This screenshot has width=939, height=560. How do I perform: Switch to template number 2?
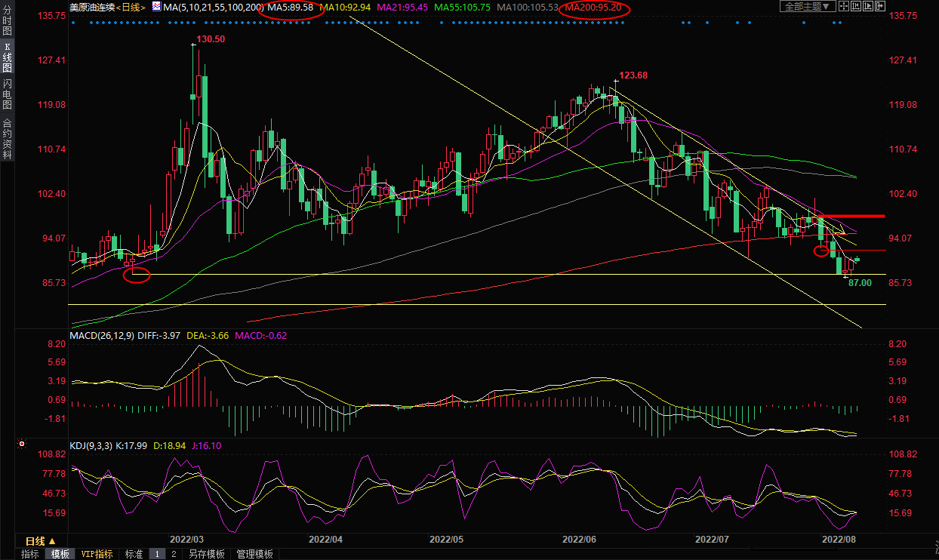pyautogui.click(x=174, y=554)
